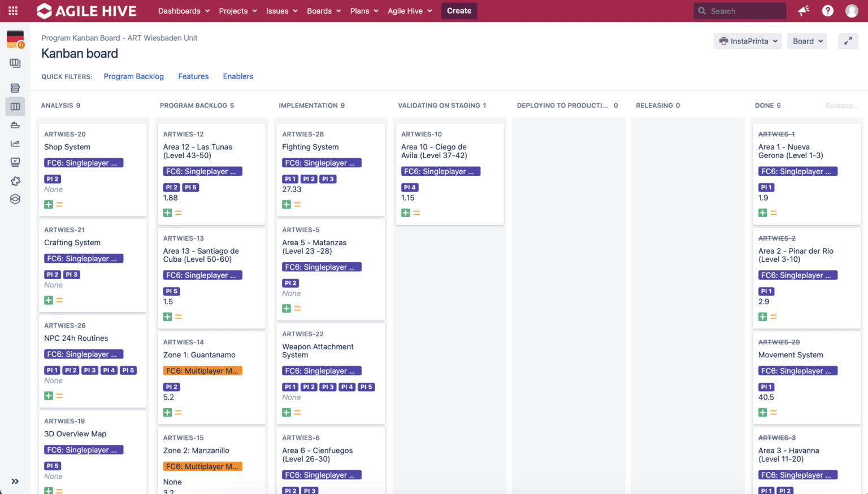Expand the sidebar with the double chevron

coord(15,481)
